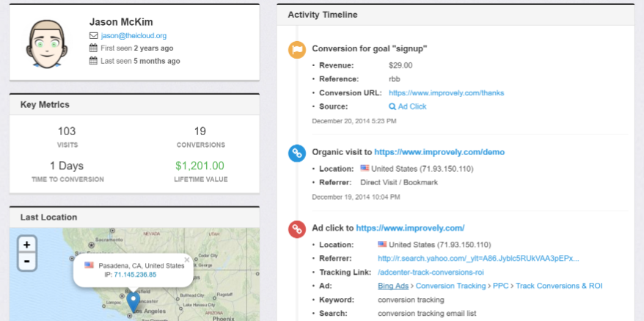
Task: Open conversion URL improvely.com/thanks
Action: (x=447, y=93)
